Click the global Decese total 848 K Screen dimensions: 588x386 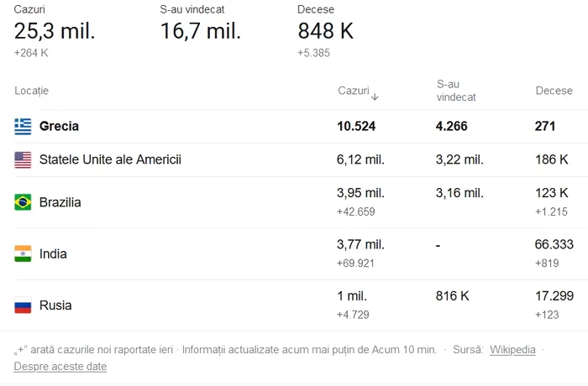coord(326,31)
